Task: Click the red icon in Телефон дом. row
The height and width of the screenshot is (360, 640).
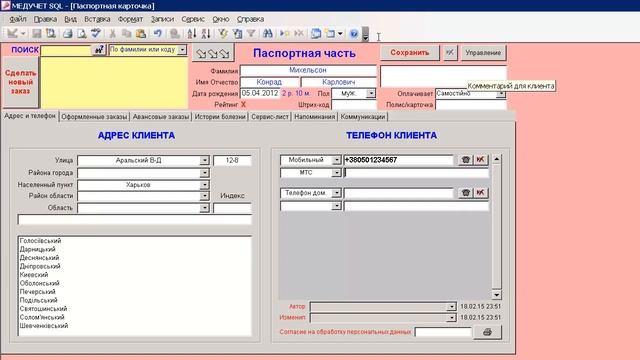Action: tap(480, 193)
